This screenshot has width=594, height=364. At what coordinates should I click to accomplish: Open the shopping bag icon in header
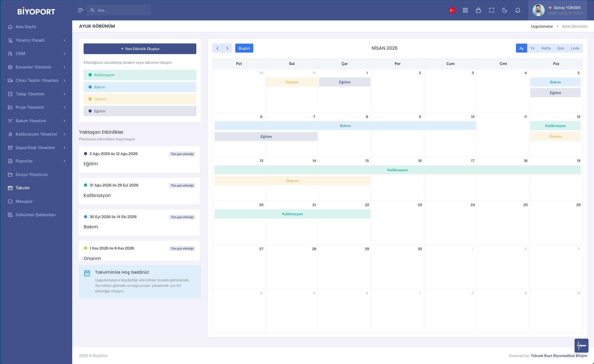click(478, 10)
